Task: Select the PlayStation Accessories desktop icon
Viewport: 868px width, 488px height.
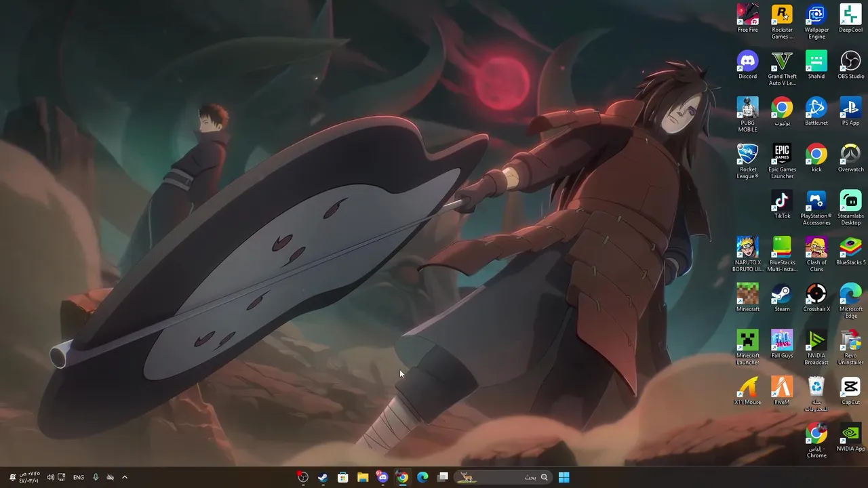Action: point(816,209)
